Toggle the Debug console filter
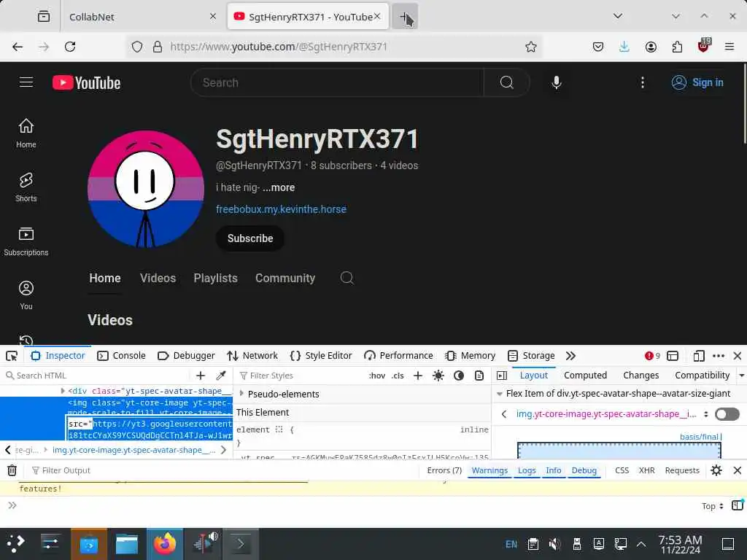The image size is (747, 560). (584, 470)
